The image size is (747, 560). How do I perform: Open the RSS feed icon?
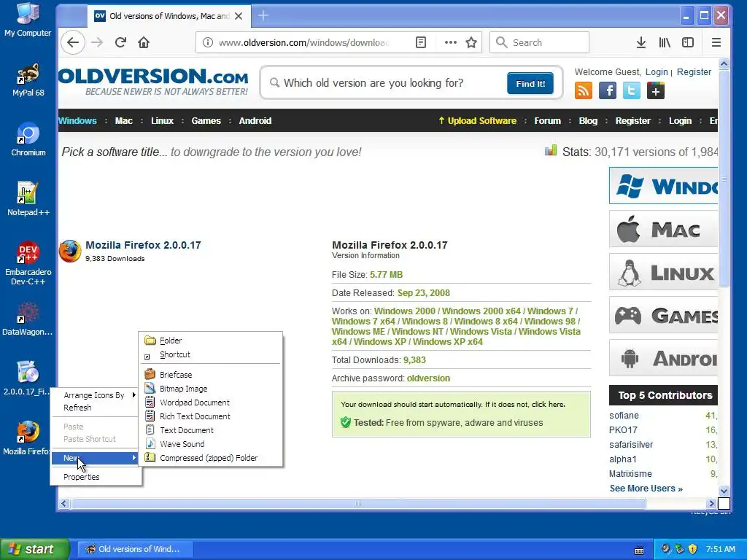584,90
